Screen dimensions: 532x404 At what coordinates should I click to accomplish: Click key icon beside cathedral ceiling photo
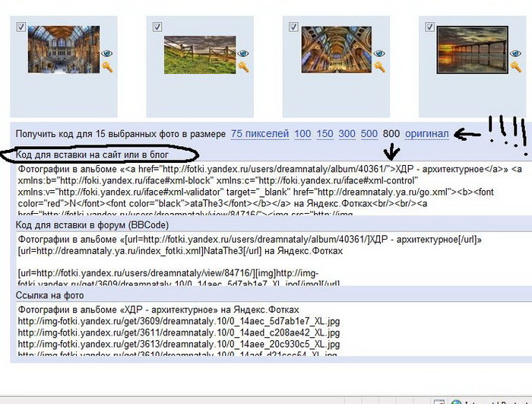[x=380, y=67]
